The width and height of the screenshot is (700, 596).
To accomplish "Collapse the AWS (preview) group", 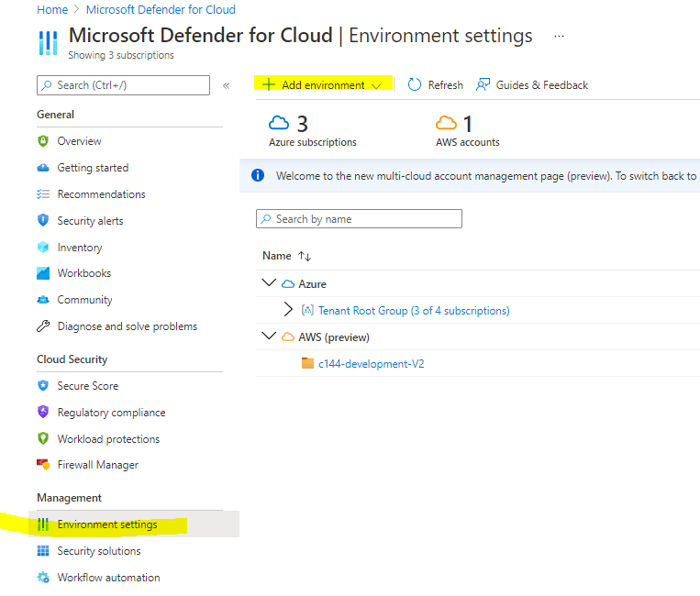I will tap(269, 337).
